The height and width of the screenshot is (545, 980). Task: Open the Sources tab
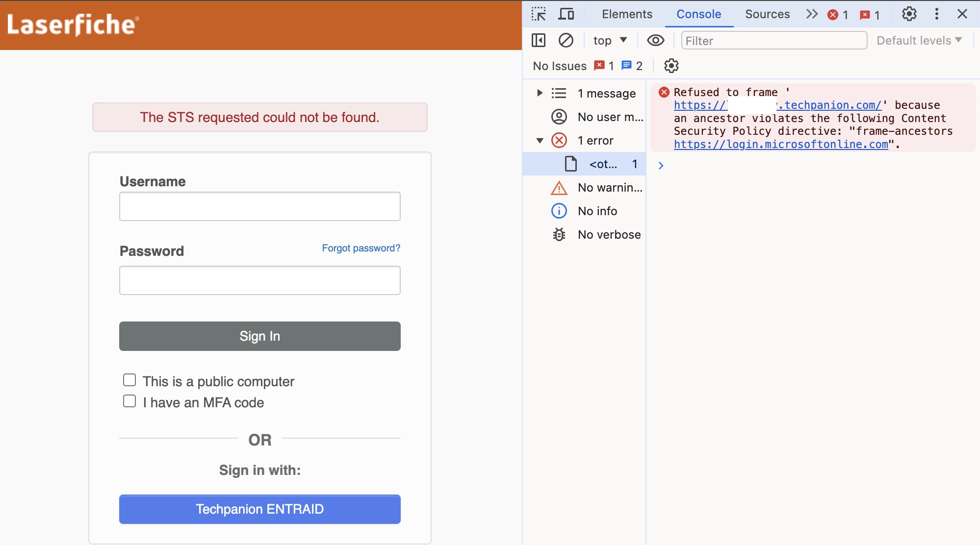(767, 14)
